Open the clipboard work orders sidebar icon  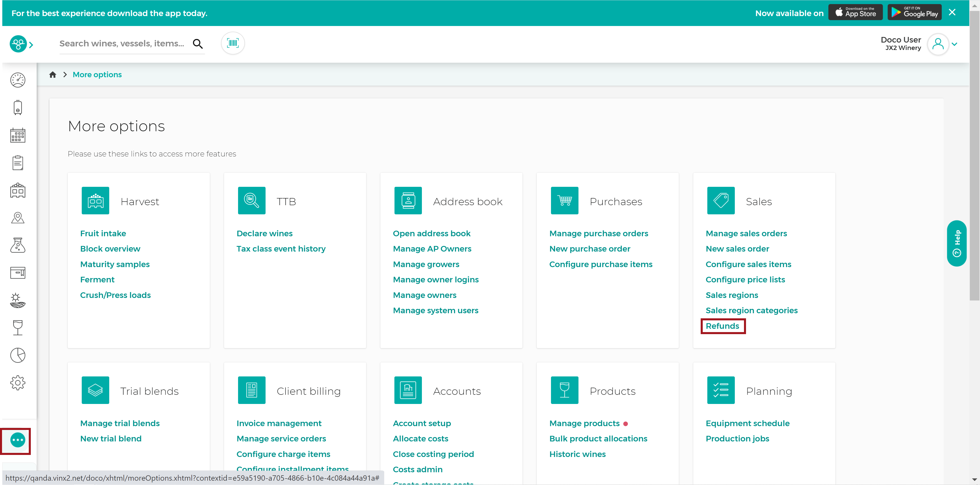[18, 163]
